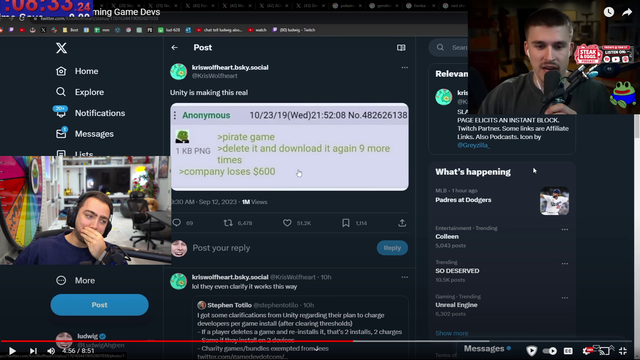This screenshot has width=640, height=360.
Task: Open Padres at Dodgers trend
Action: point(463,200)
